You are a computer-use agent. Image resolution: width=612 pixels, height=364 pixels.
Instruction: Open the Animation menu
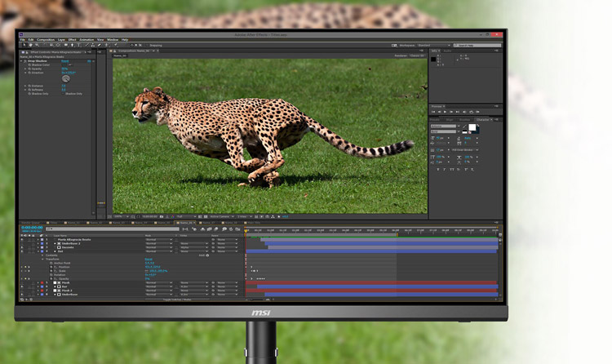point(86,39)
